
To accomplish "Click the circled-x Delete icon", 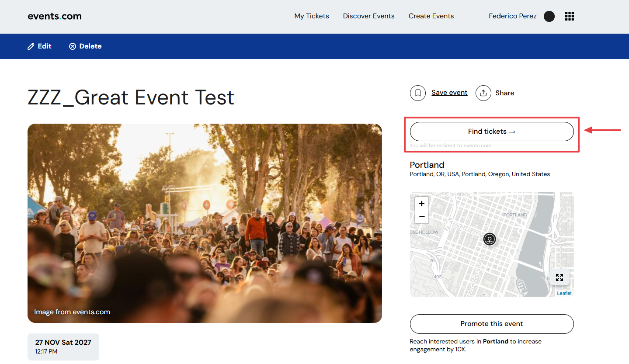I will 73,46.
